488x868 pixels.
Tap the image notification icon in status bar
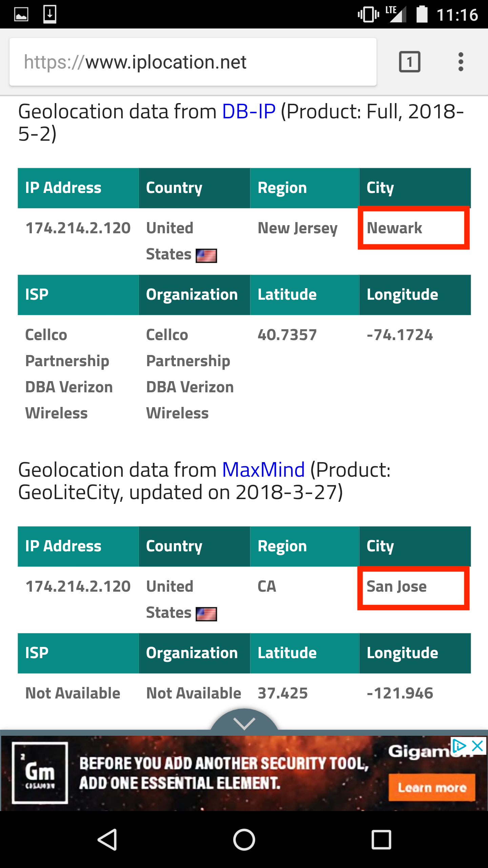[21, 15]
